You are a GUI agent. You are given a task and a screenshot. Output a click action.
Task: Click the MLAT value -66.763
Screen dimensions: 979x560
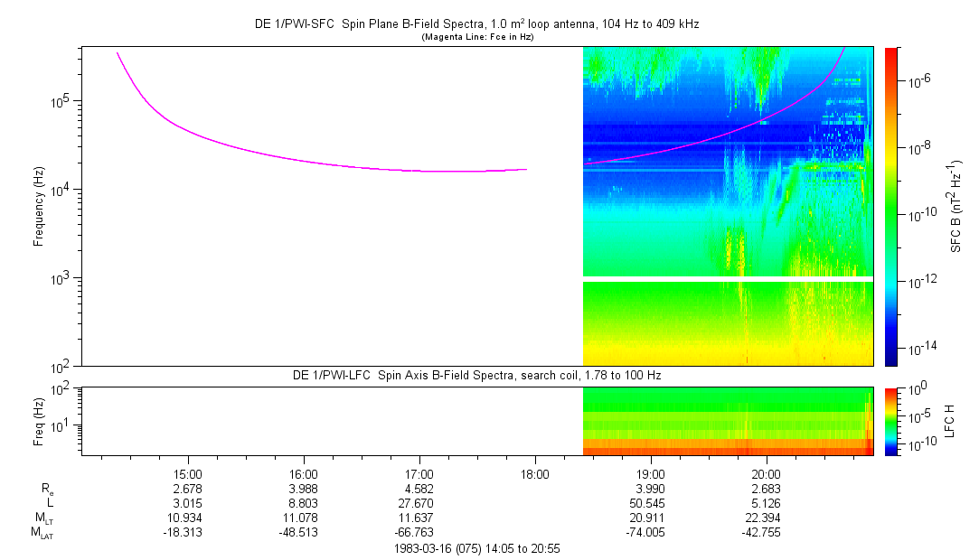(419, 532)
